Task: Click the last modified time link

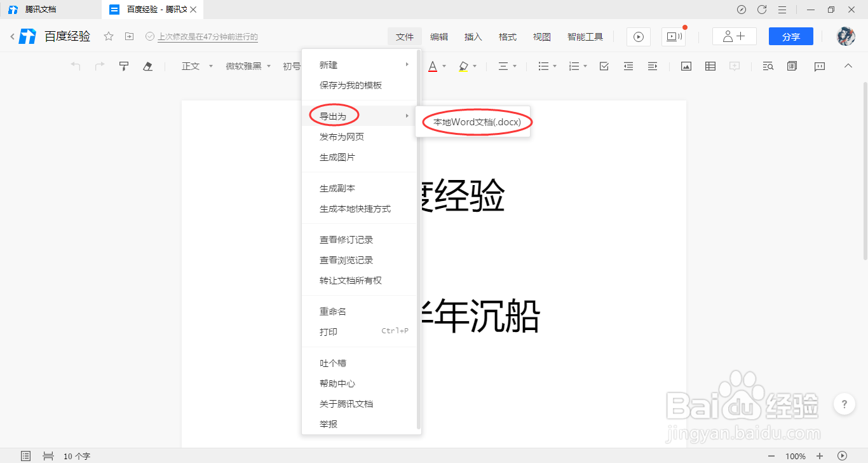Action: click(208, 37)
